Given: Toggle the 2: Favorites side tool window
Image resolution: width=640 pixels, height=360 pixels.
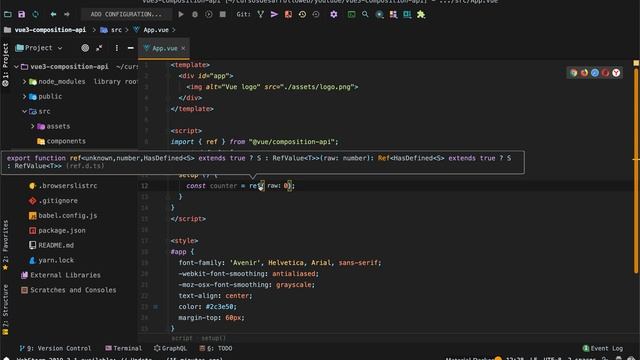Looking at the screenshot, I should coord(5,245).
